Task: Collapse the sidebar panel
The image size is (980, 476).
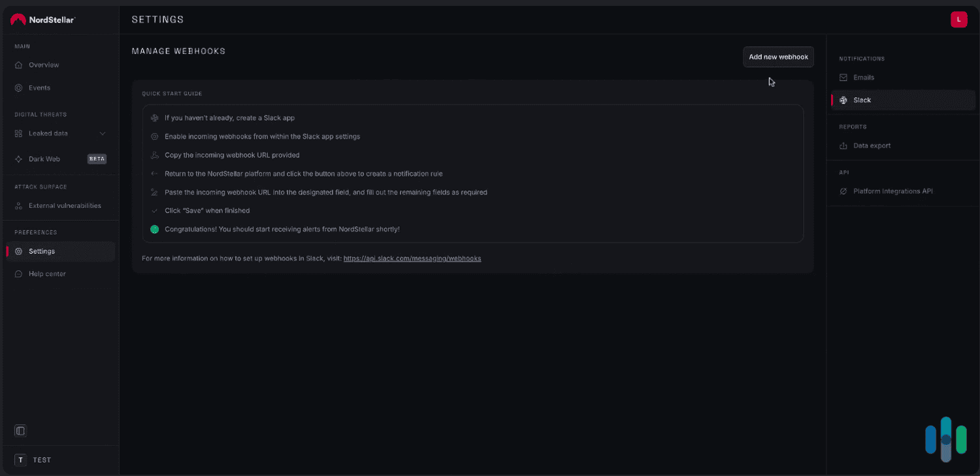Action: point(20,430)
